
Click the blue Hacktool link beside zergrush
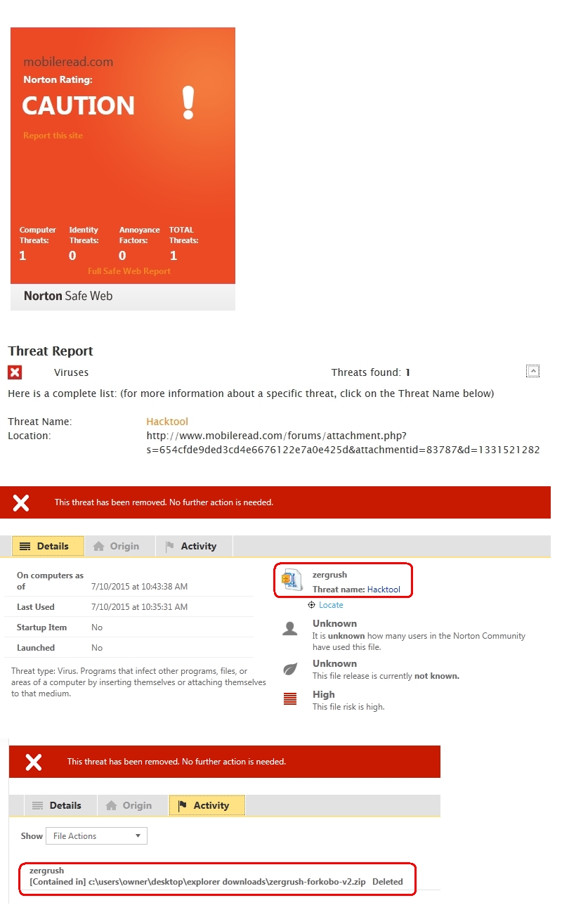(384, 590)
